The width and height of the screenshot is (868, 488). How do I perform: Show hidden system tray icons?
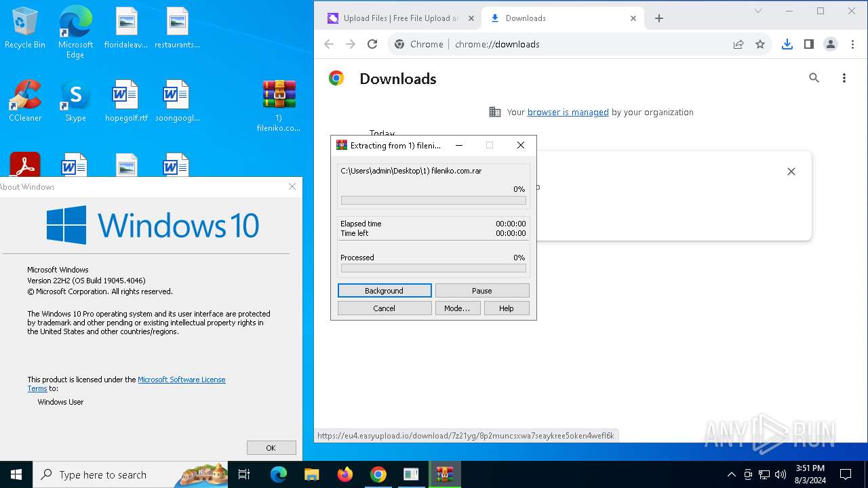tap(731, 474)
